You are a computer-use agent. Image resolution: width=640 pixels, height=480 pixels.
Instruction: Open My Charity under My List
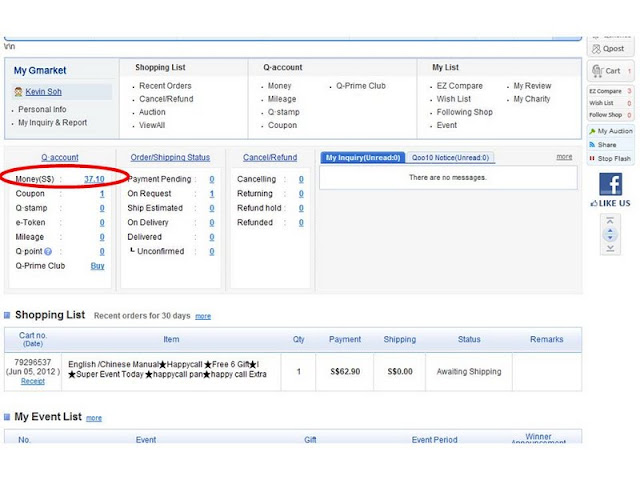(532, 99)
